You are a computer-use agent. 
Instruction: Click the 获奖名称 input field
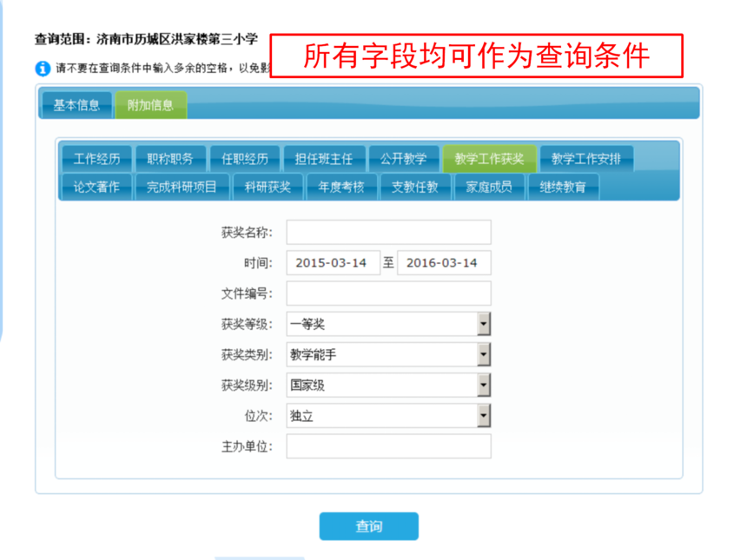pos(388,231)
